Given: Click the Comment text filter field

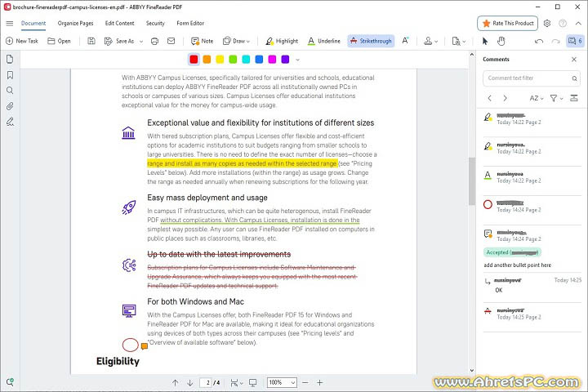Looking at the screenshot, I should [x=532, y=78].
